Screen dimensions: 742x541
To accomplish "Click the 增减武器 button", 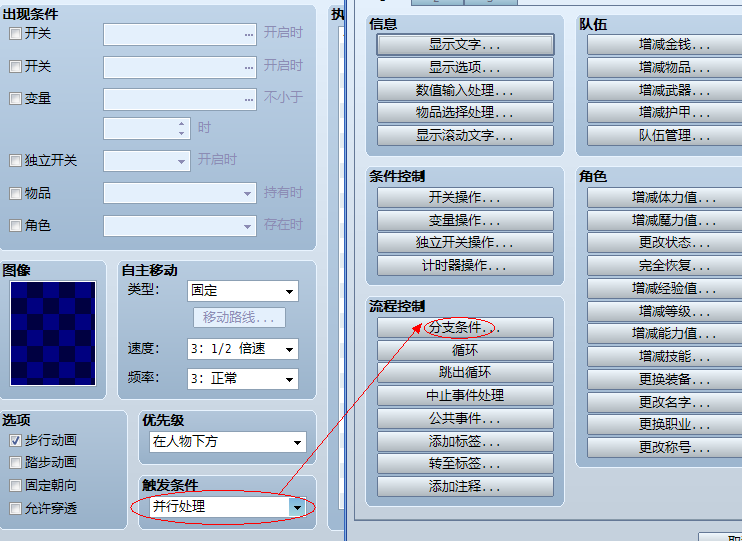I will pos(664,90).
